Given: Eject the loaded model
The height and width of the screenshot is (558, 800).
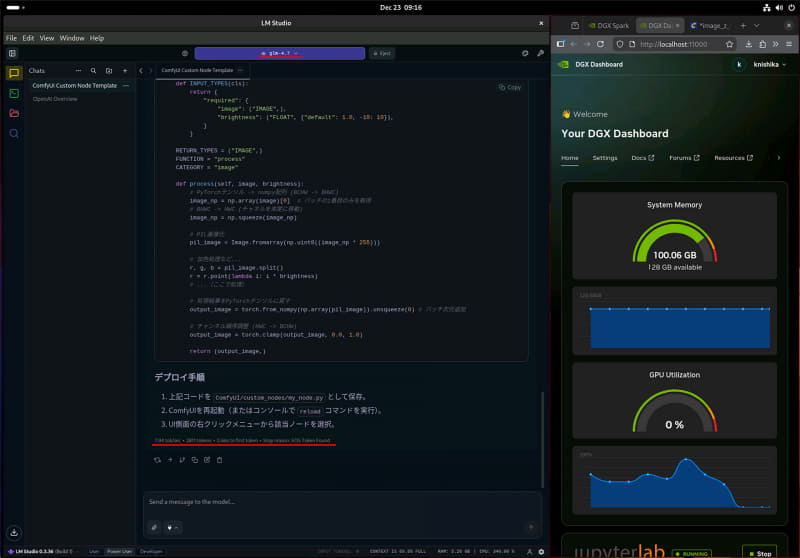Looking at the screenshot, I should tap(382, 53).
